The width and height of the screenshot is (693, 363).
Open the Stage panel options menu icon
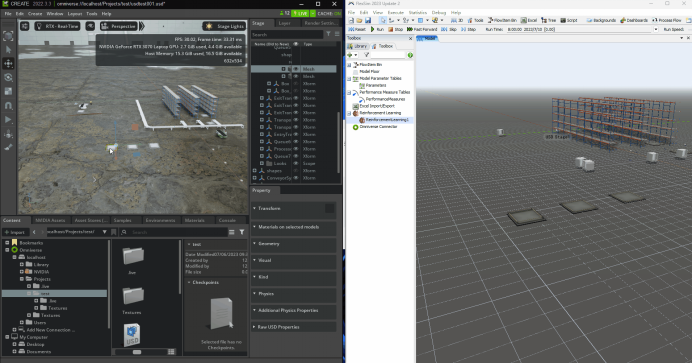[337, 34]
